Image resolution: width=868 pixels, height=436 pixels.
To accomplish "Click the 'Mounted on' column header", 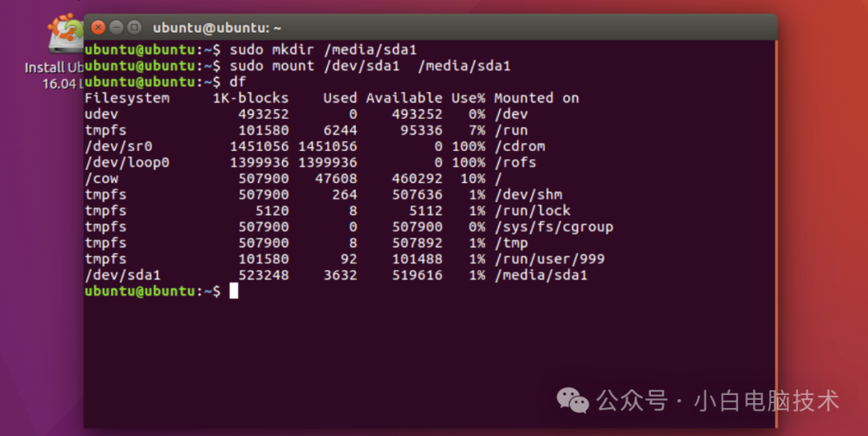I will click(x=536, y=98).
